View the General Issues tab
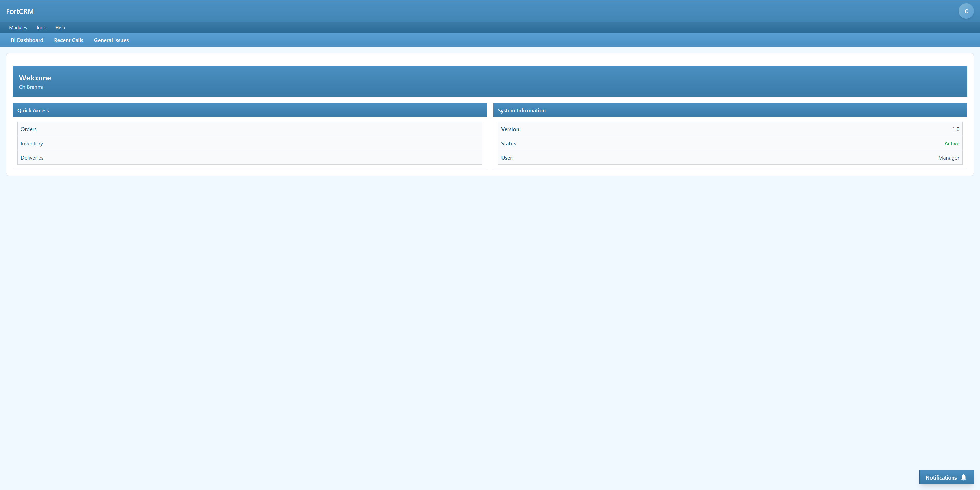 point(111,40)
